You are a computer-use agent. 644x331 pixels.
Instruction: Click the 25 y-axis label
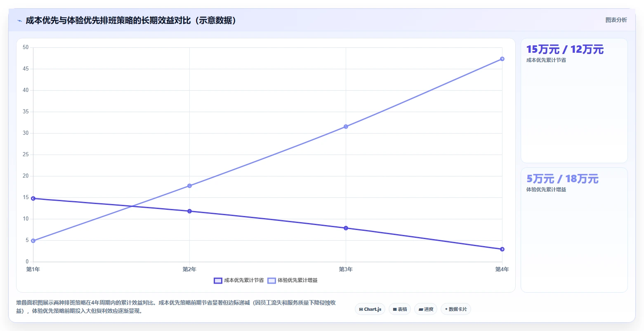coord(26,155)
